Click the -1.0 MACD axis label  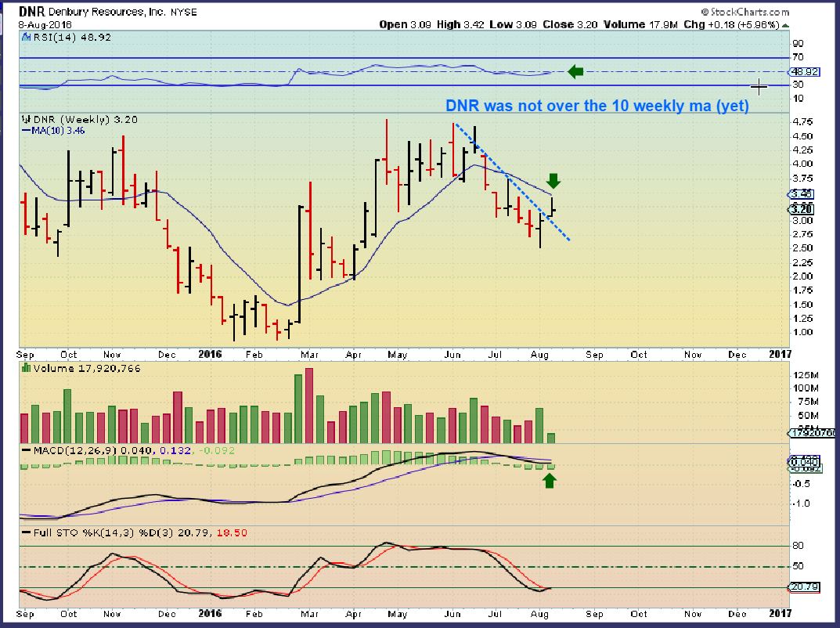pyautogui.click(x=800, y=503)
